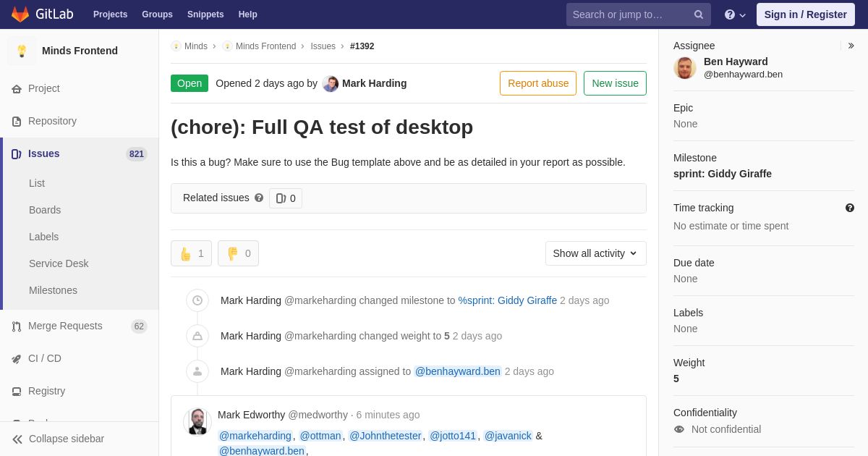Open the CI / CD rocket icon
The image size is (868, 456).
tap(16, 359)
